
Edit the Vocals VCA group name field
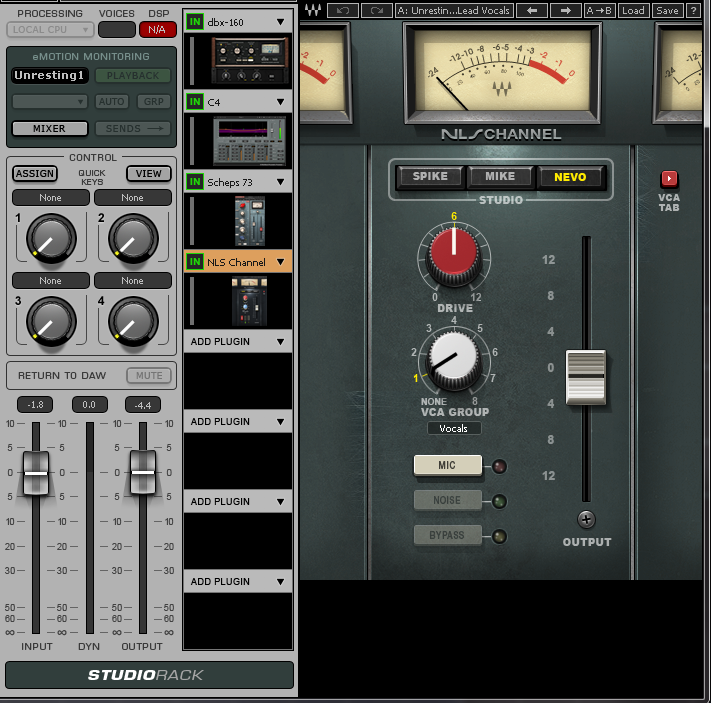(454, 428)
